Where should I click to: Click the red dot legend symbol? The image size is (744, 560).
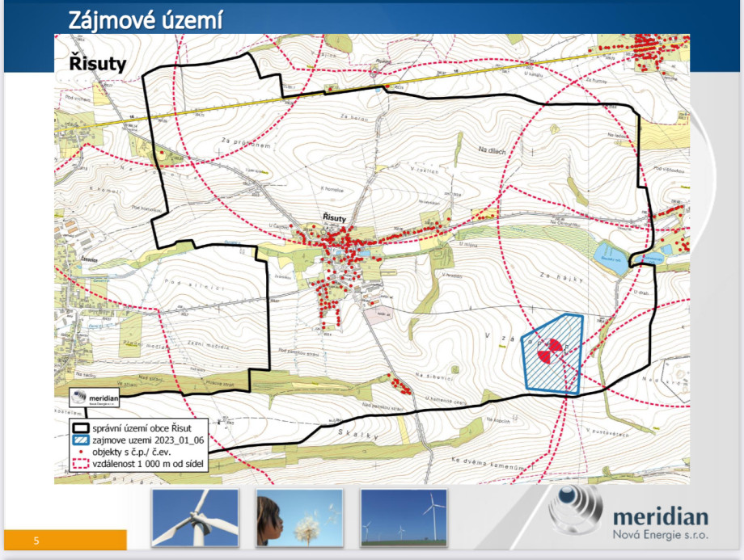(80, 452)
